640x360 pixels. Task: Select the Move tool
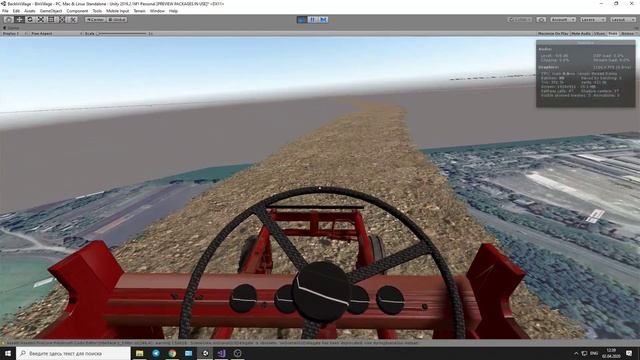coord(19,20)
